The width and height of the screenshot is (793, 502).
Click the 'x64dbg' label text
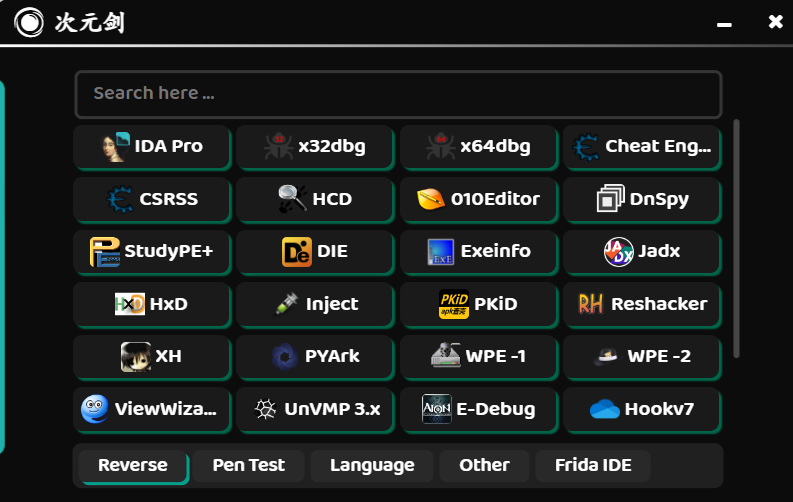pyautogui.click(x=496, y=147)
